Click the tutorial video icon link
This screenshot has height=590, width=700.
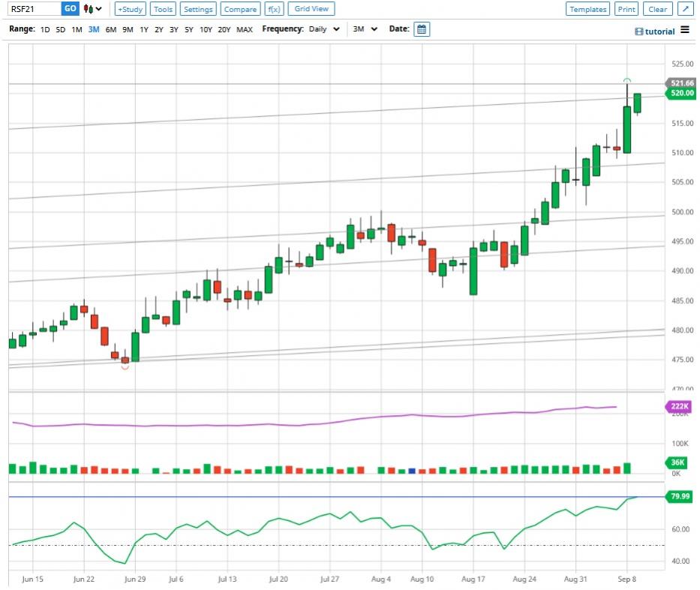[638, 32]
